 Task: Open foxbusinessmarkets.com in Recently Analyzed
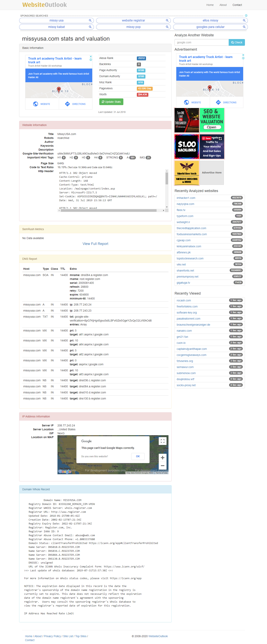[x=192, y=235]
